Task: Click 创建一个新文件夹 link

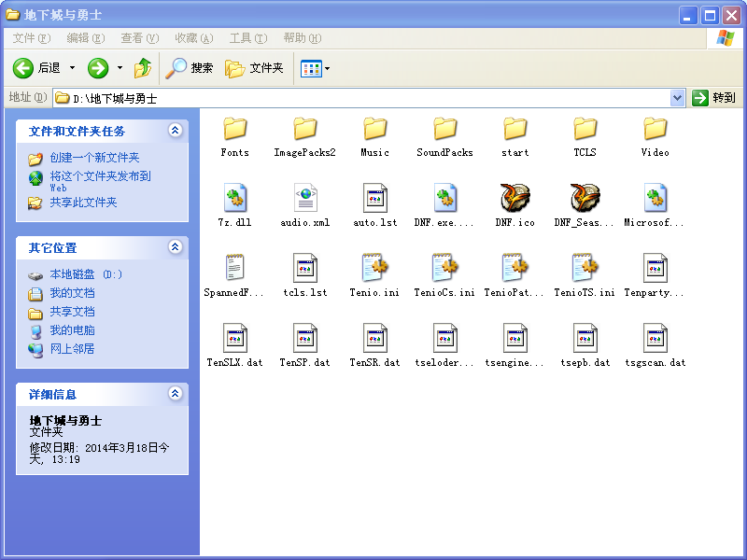Action: pyautogui.click(x=94, y=158)
